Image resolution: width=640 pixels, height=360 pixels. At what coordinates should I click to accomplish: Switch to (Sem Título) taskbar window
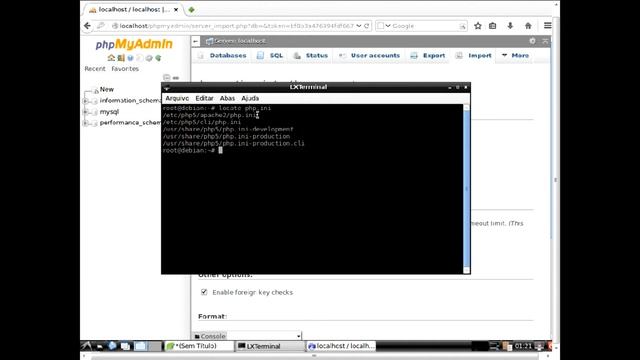[199, 346]
